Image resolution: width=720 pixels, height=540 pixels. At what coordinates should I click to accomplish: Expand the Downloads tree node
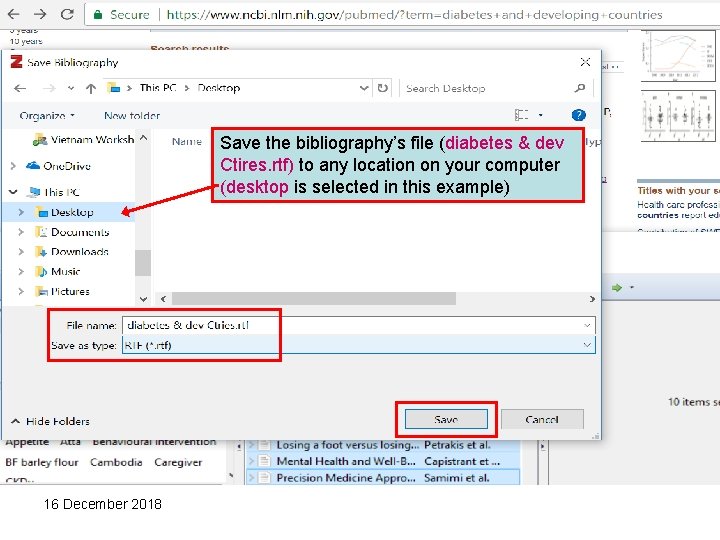21,252
